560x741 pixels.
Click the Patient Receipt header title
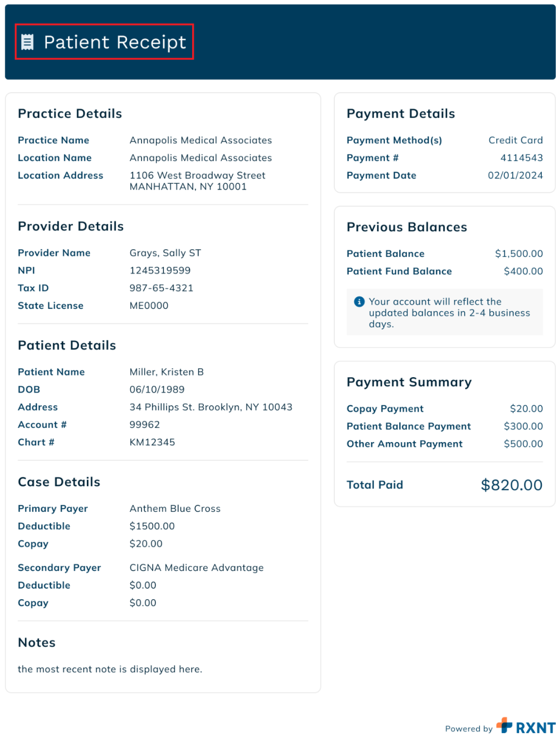(115, 42)
